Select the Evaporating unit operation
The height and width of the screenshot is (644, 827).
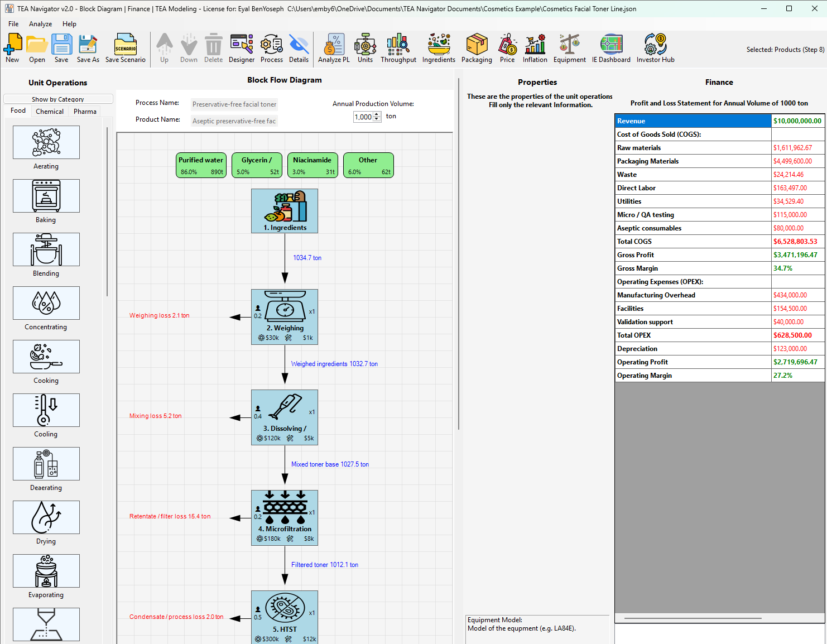46,571
